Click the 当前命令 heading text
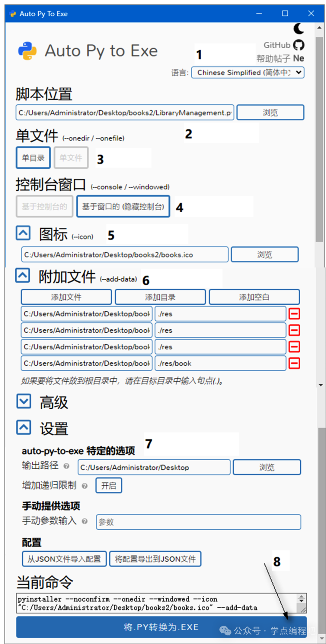 click(x=45, y=582)
